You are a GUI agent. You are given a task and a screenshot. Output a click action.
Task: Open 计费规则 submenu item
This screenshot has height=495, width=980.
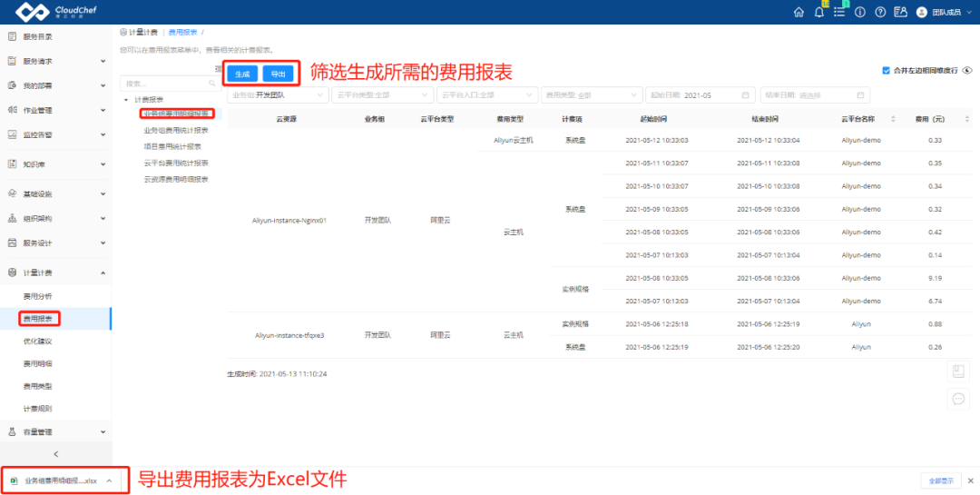click(x=37, y=409)
